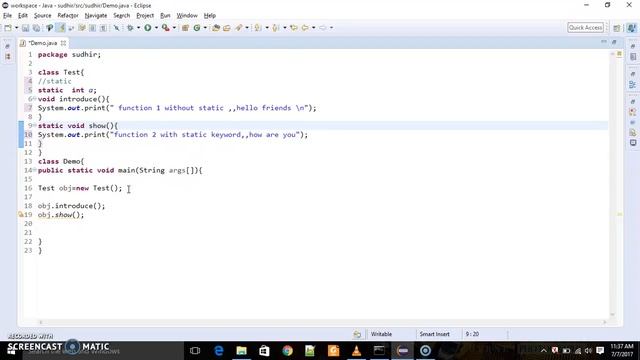Open the Debug dropdown arrow
This screenshot has width=640, height=360.
138,28
